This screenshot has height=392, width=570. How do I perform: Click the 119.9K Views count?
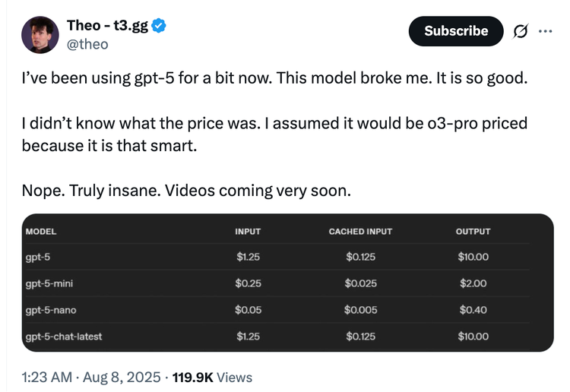coord(212,377)
